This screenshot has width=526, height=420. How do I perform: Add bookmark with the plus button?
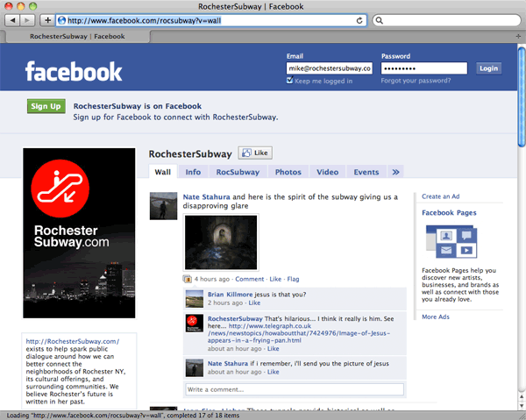coord(47,20)
